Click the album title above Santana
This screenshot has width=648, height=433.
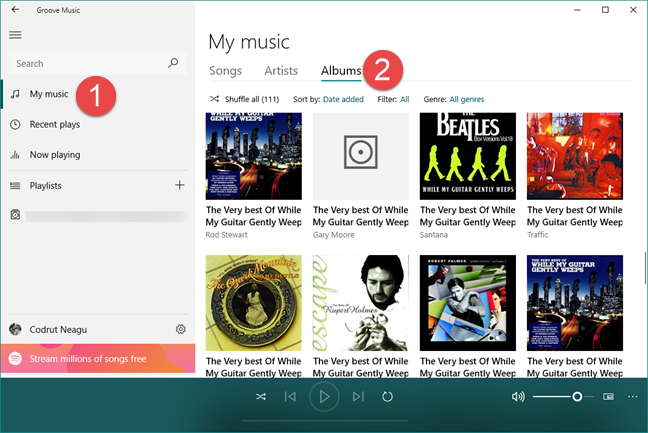(468, 216)
